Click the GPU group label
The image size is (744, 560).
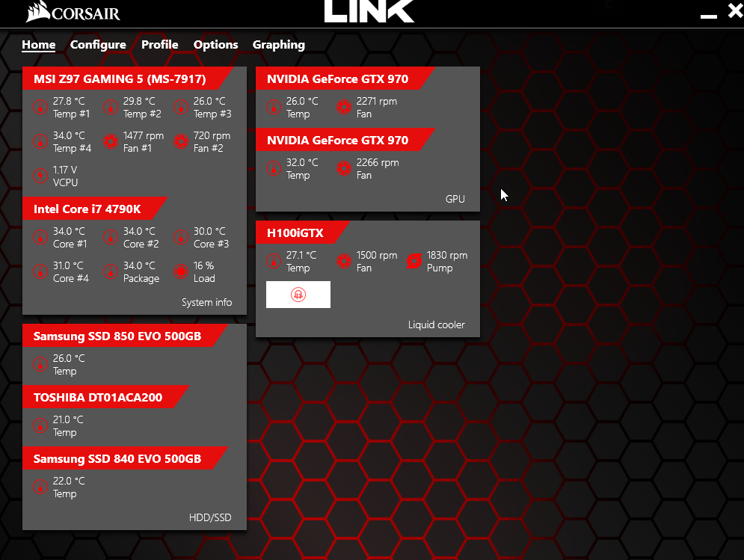(455, 199)
